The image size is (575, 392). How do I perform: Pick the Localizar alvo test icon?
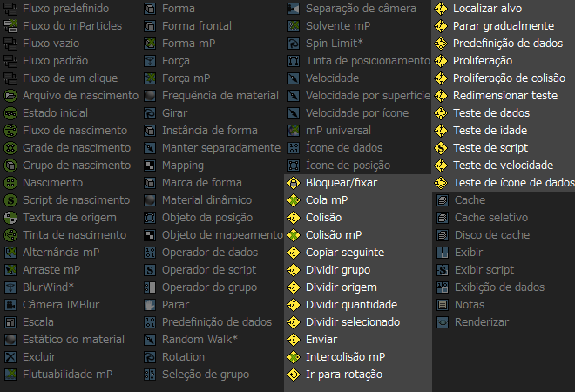[442, 9]
